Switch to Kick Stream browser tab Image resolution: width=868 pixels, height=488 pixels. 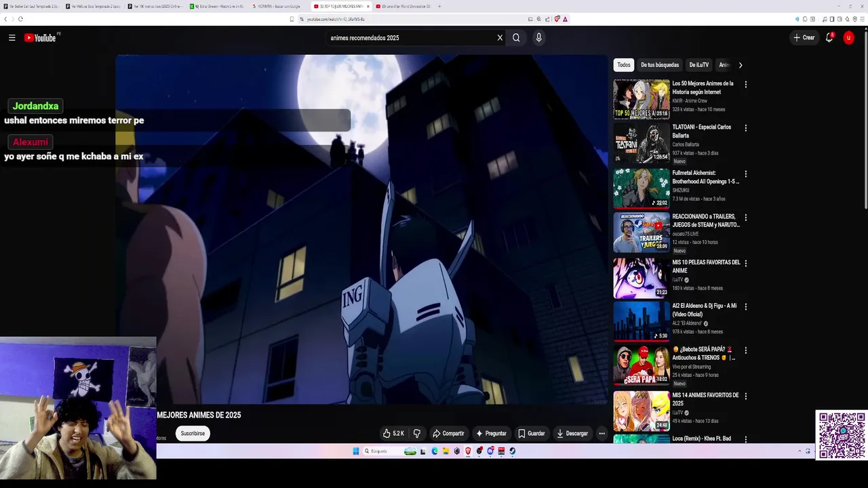tap(217, 6)
